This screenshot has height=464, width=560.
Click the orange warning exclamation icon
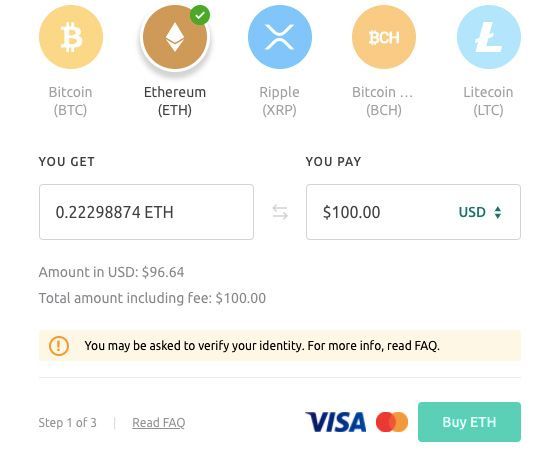tap(59, 346)
